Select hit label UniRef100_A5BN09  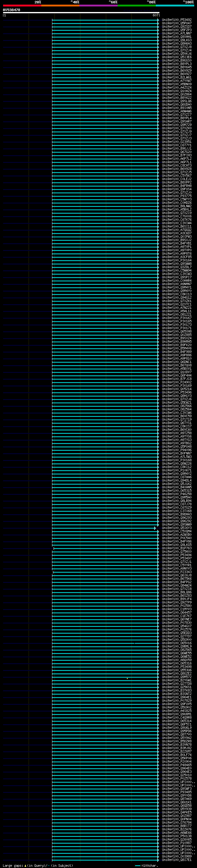(x=177, y=84)
